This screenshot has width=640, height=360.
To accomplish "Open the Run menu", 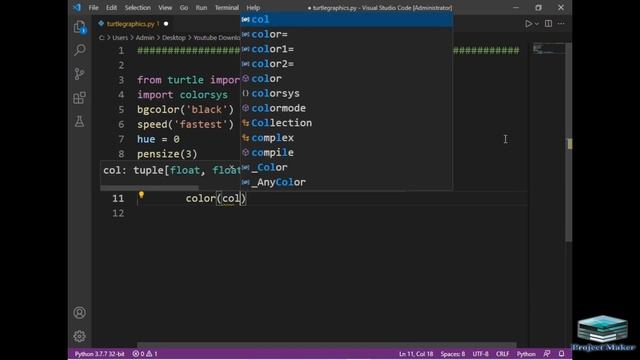I will click(201, 7).
